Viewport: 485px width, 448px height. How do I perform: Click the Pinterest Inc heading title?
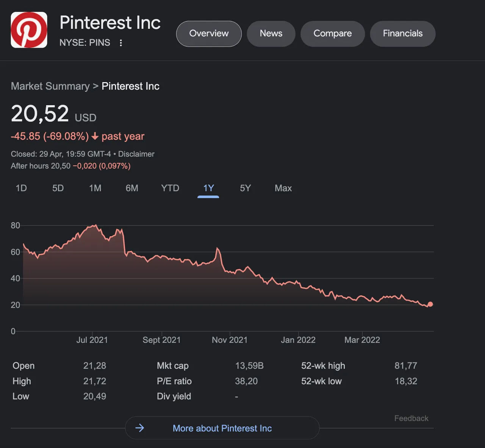pos(110,23)
